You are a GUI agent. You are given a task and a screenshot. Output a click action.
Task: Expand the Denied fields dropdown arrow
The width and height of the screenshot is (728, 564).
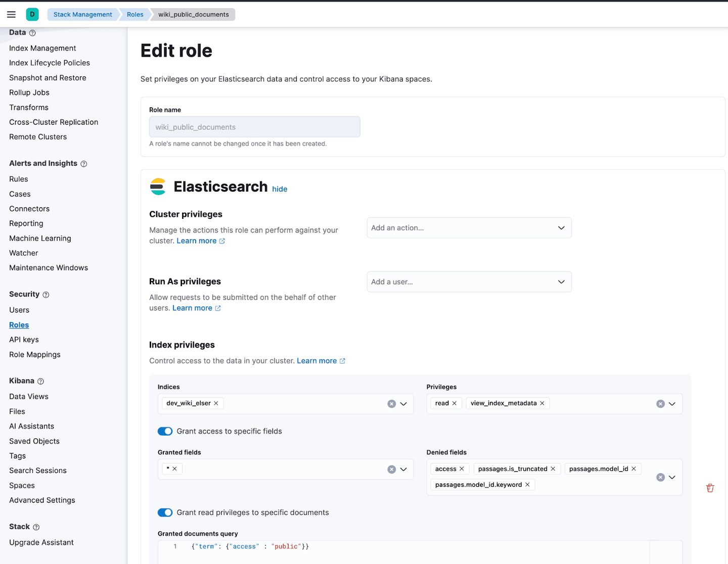[x=672, y=477]
